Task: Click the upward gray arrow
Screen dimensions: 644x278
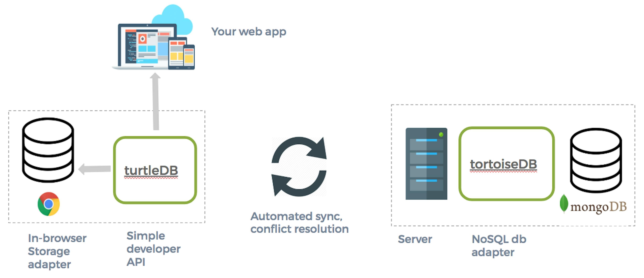Action: click(x=155, y=101)
